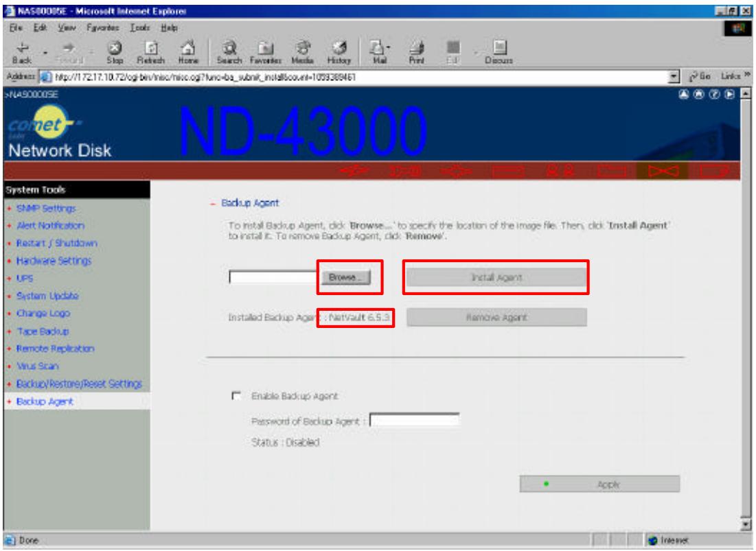Open the Favorites toolbar icon
The image size is (756, 551).
click(266, 52)
